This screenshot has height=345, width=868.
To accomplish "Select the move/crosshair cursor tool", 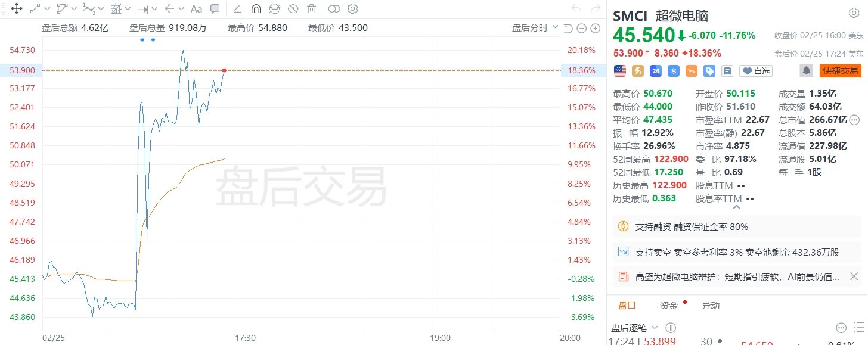I will coord(16,9).
